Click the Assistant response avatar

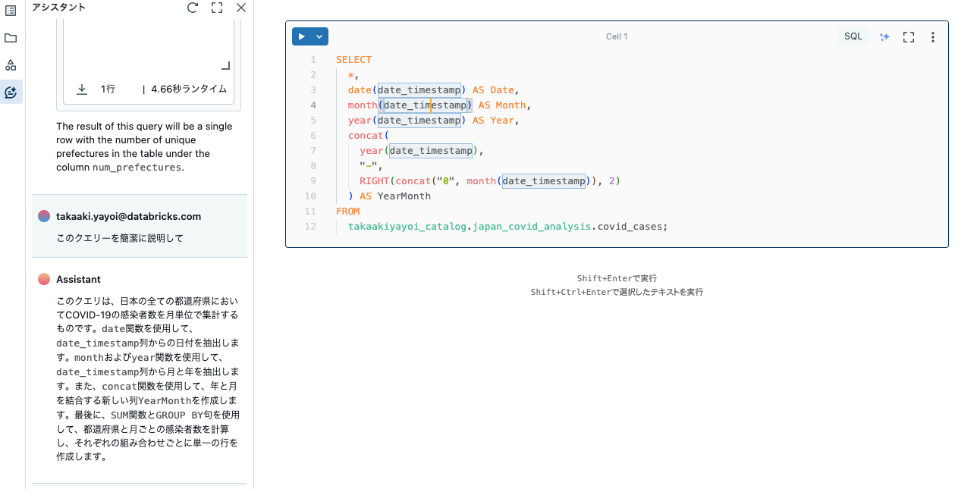click(43, 278)
